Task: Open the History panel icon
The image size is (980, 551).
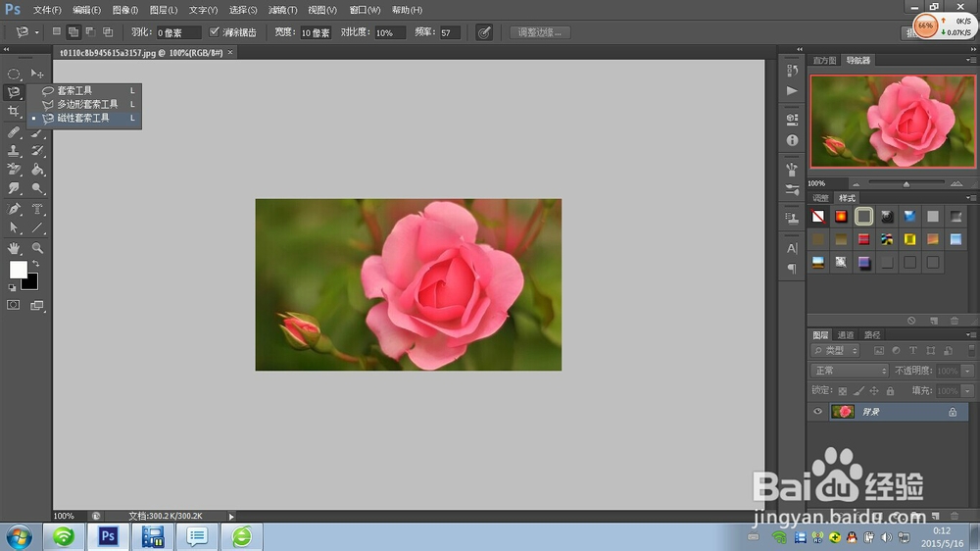Action: tap(792, 70)
